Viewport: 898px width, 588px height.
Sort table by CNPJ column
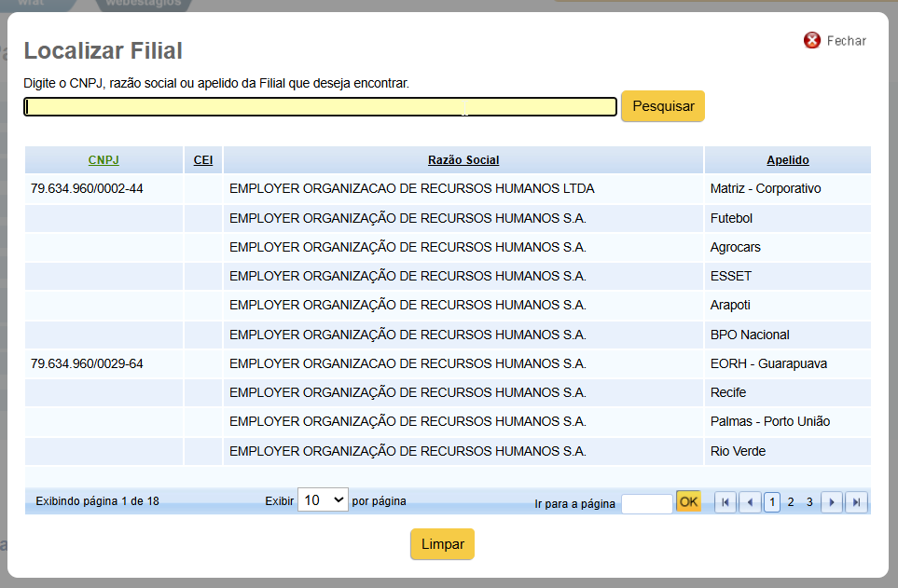point(104,160)
